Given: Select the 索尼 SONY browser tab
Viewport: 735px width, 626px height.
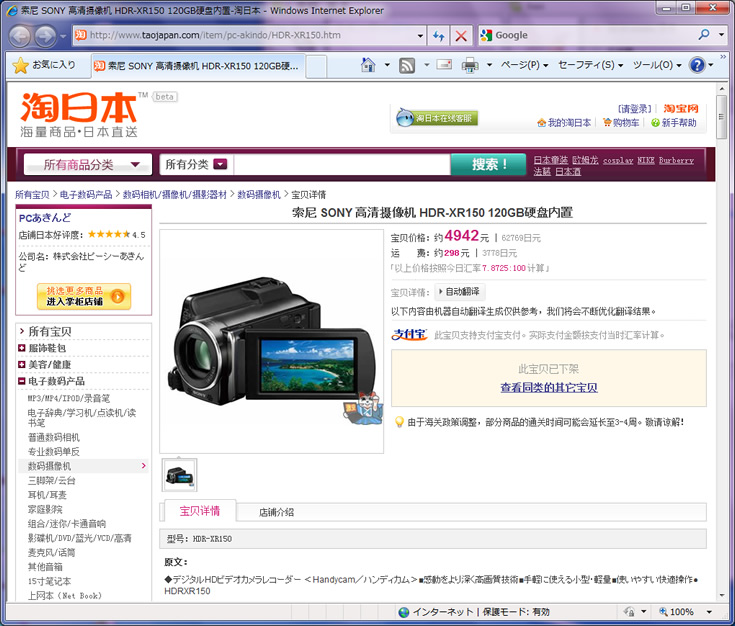Looking at the screenshot, I should click(198, 66).
